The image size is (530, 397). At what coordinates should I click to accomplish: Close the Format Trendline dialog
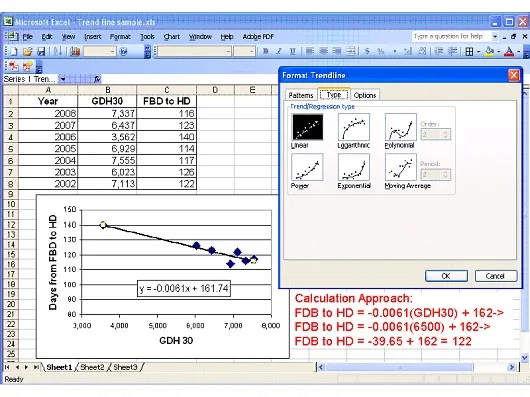(x=514, y=75)
